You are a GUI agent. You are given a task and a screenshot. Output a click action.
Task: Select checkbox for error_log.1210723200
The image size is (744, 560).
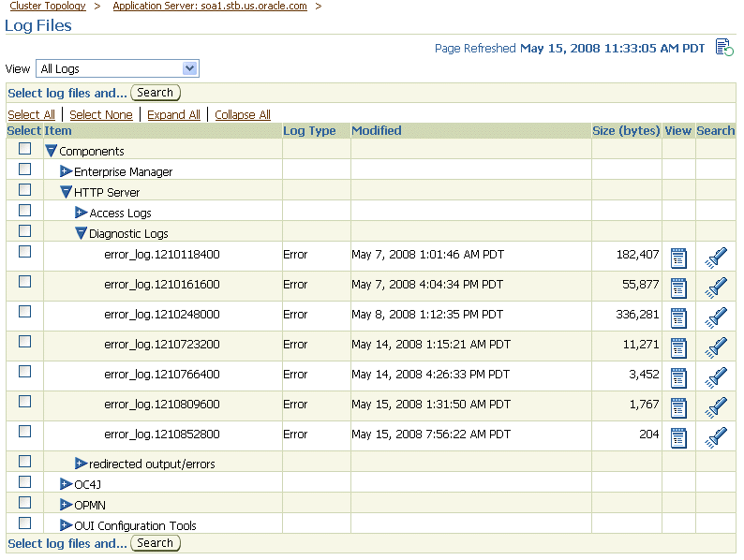click(x=24, y=342)
